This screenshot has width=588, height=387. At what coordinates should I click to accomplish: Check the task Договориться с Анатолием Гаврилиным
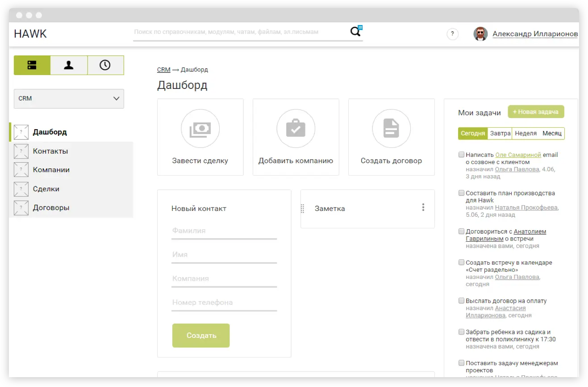461,231
